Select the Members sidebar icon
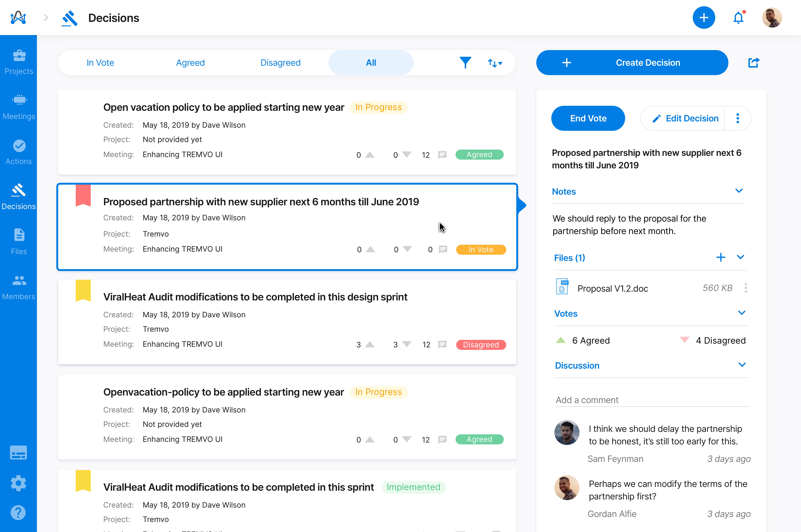This screenshot has width=801, height=532. click(19, 285)
